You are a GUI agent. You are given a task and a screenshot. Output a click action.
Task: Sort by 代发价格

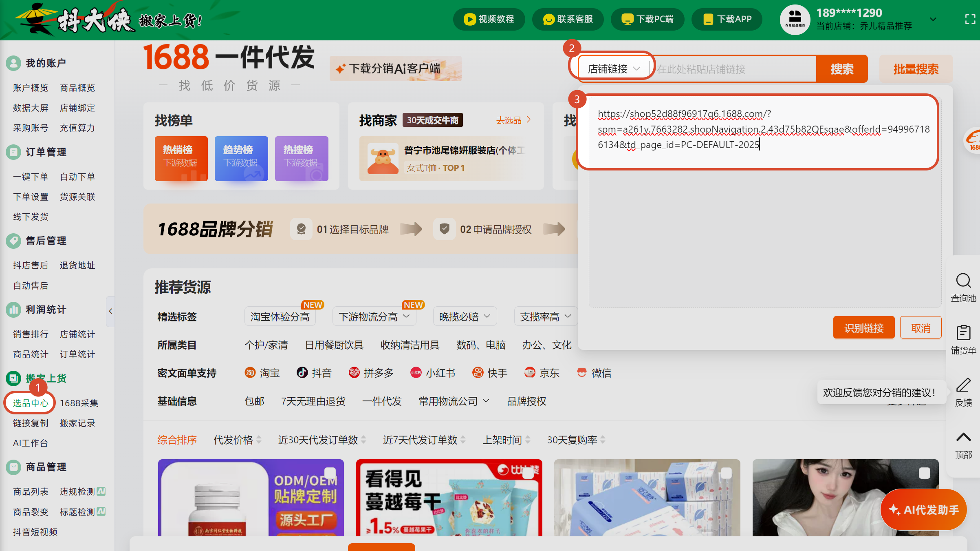238,440
